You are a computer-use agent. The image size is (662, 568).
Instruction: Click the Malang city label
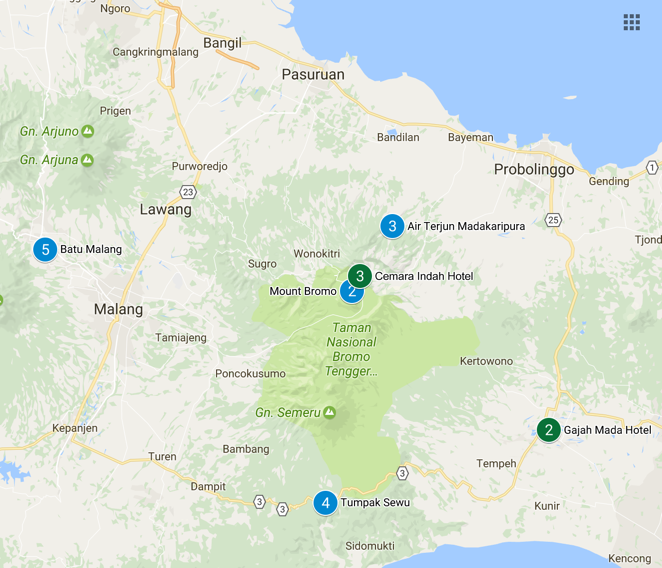pos(118,309)
